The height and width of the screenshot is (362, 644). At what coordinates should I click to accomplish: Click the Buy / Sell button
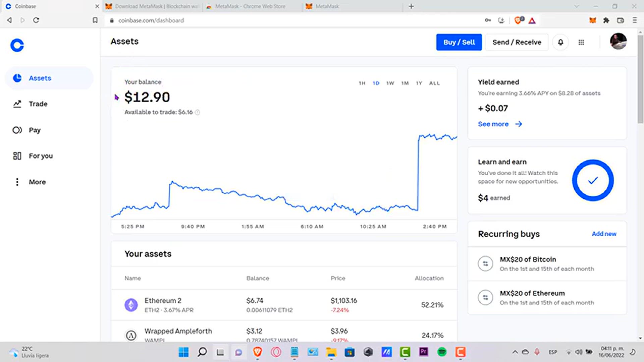(459, 42)
